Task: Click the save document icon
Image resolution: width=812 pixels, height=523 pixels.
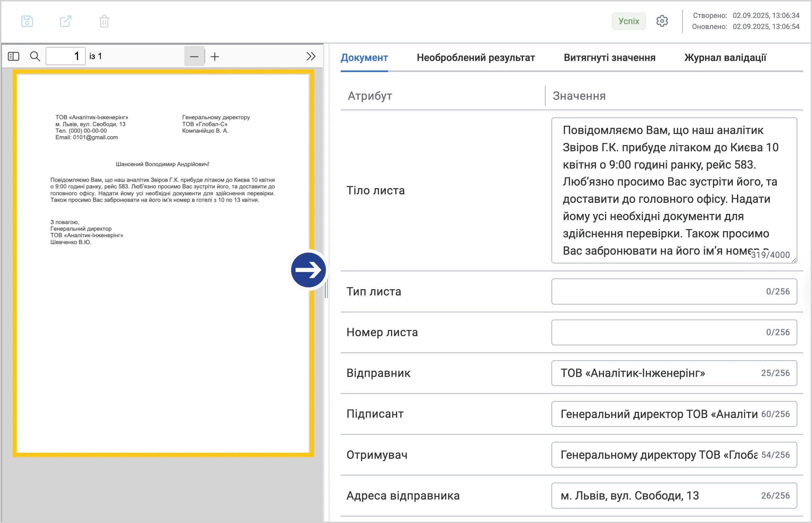Action: pos(27,21)
